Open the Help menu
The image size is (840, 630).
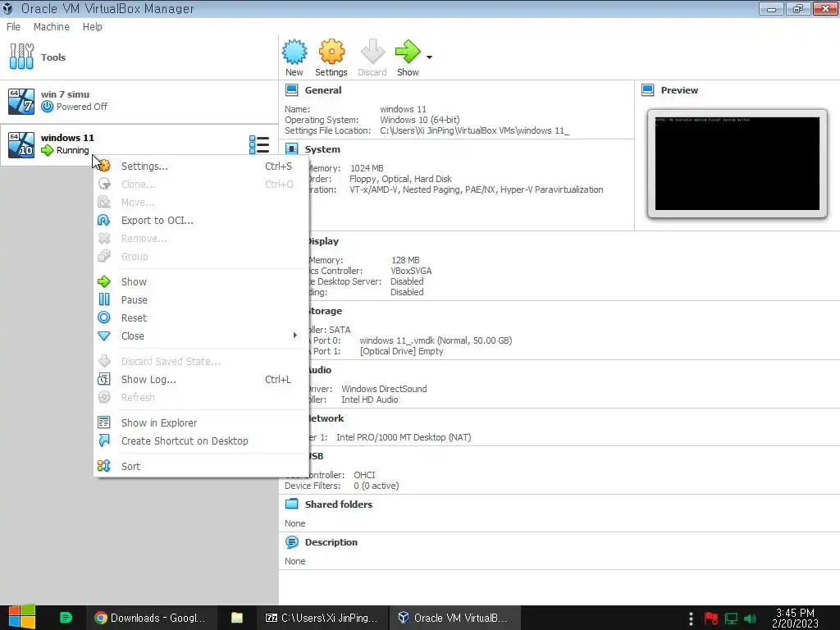[92, 27]
